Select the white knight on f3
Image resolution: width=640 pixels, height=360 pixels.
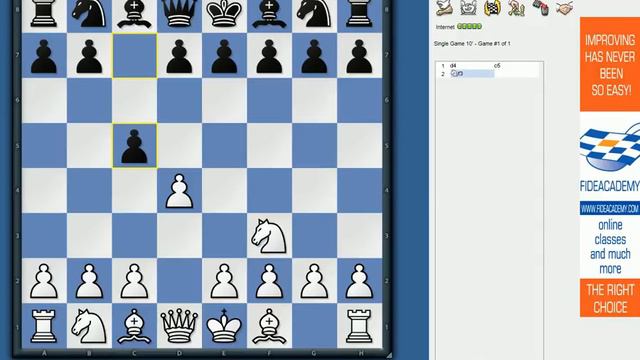click(269, 236)
